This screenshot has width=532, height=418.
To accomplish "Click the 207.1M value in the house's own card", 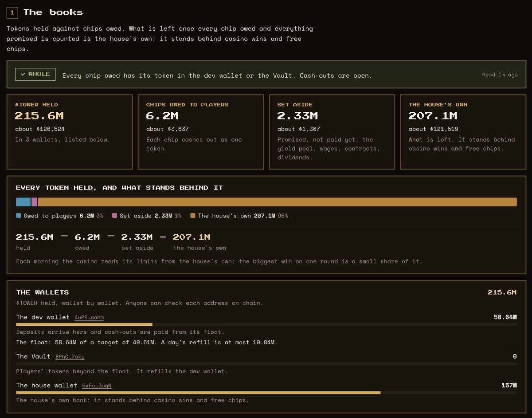I will 433,116.
